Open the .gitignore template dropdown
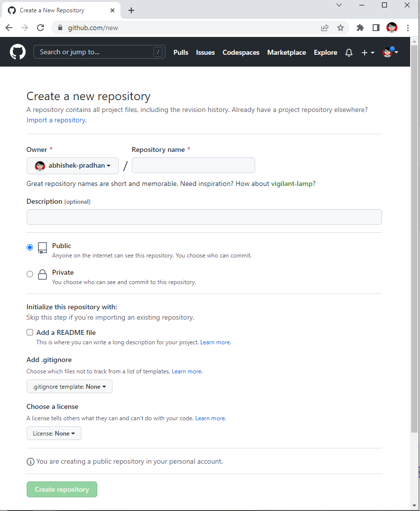 point(69,386)
